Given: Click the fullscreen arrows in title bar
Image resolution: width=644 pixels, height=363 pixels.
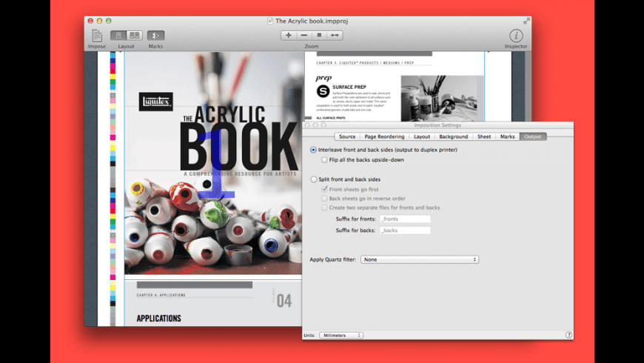Looking at the screenshot, I should [x=526, y=21].
